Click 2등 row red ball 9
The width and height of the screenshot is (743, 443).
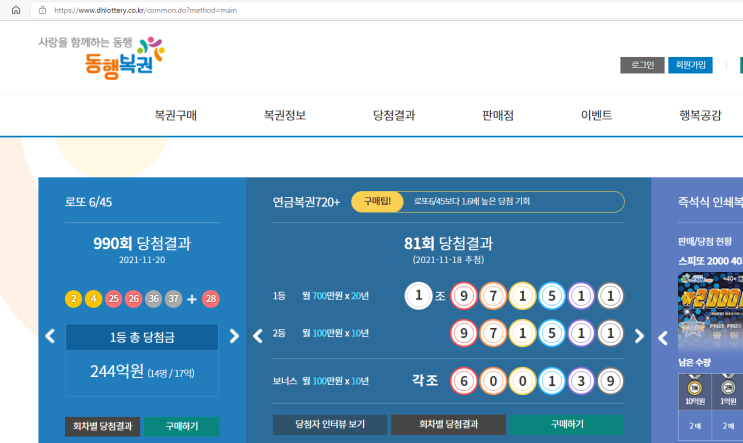(463, 333)
